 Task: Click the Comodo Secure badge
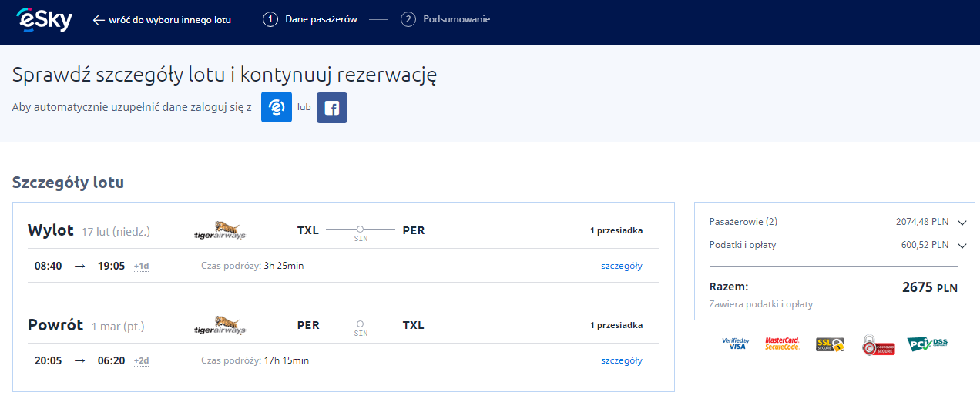[x=877, y=344]
